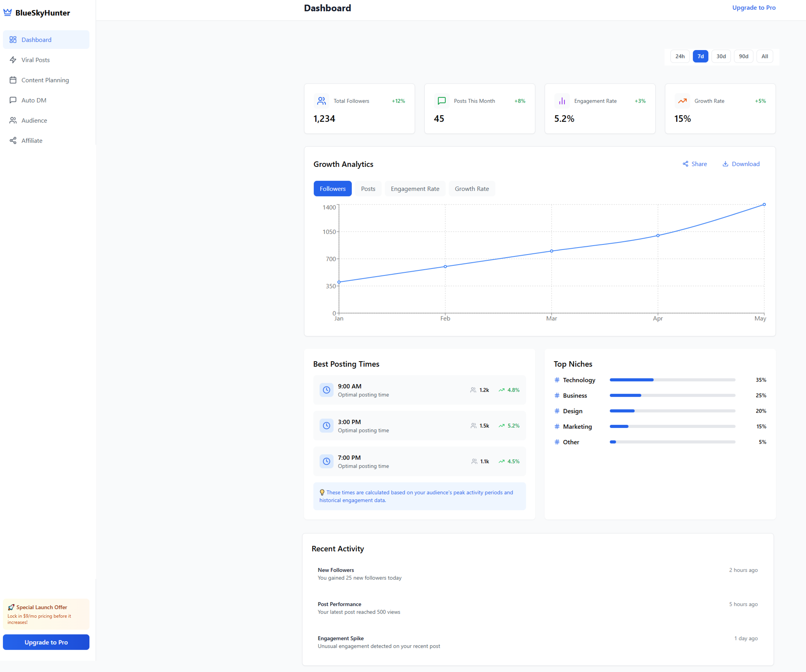This screenshot has height=672, width=806.
Task: Choose the All time range option
Action: 765,56
